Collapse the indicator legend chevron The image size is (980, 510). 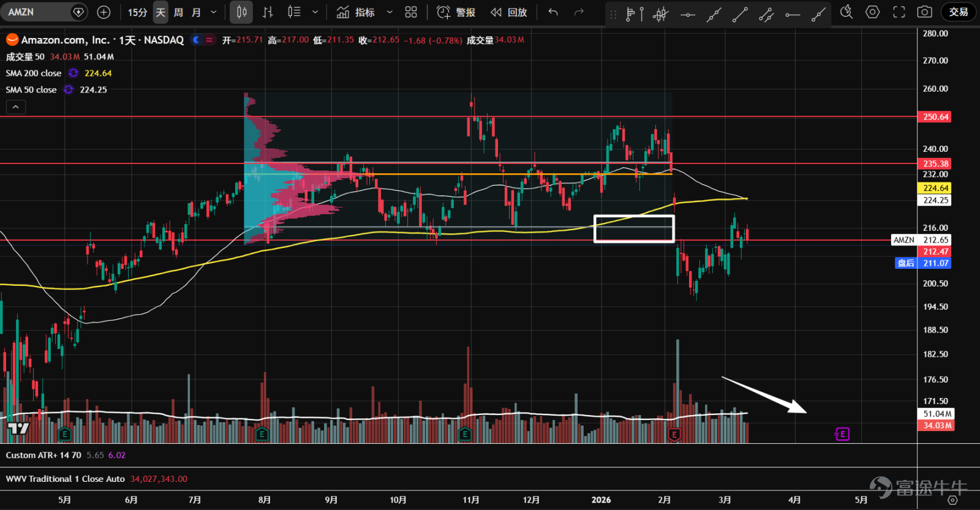point(16,107)
